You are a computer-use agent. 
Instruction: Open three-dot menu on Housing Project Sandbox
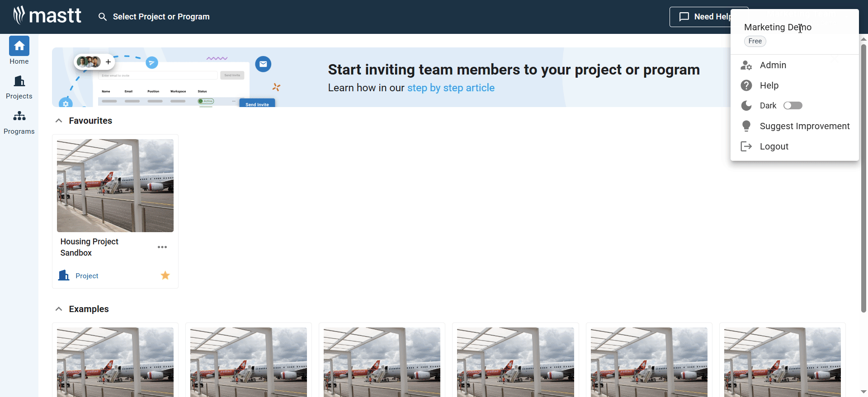point(162,247)
